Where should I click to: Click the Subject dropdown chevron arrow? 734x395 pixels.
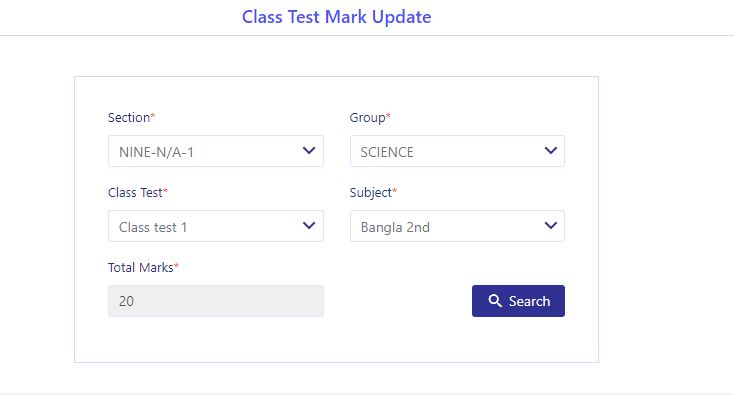coord(550,226)
